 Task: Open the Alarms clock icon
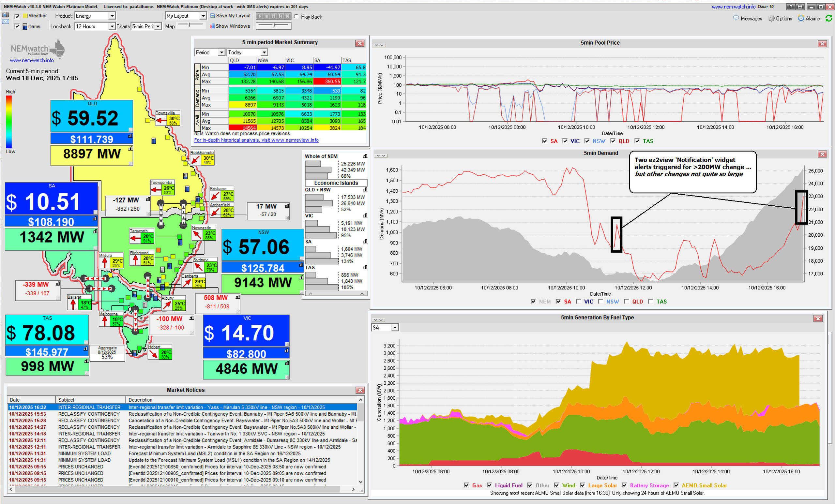(801, 18)
